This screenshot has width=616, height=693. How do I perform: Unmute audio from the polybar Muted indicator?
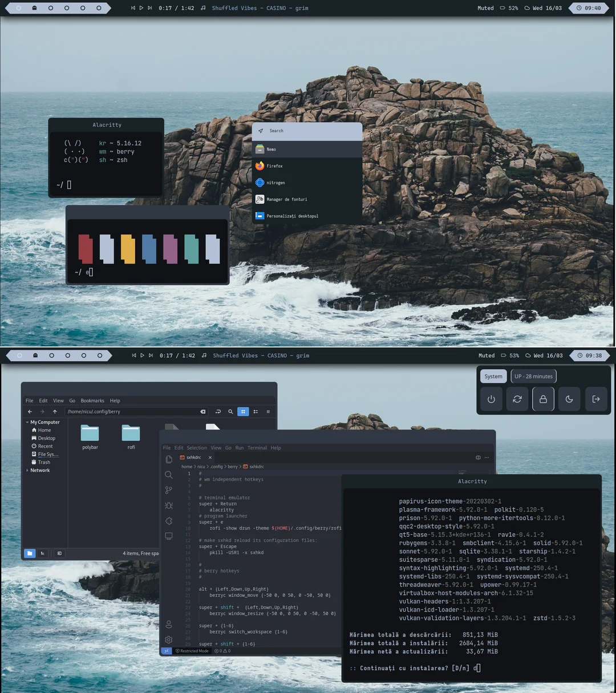[x=486, y=355]
